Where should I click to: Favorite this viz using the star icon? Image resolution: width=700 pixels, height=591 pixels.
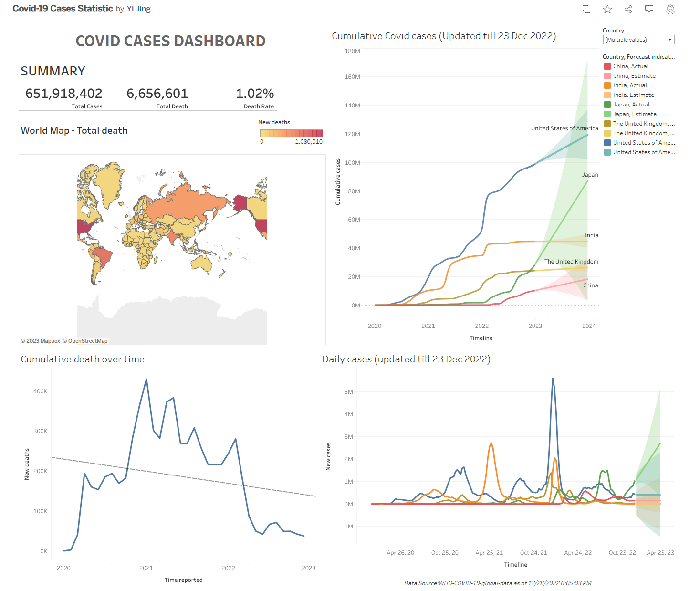(x=607, y=9)
